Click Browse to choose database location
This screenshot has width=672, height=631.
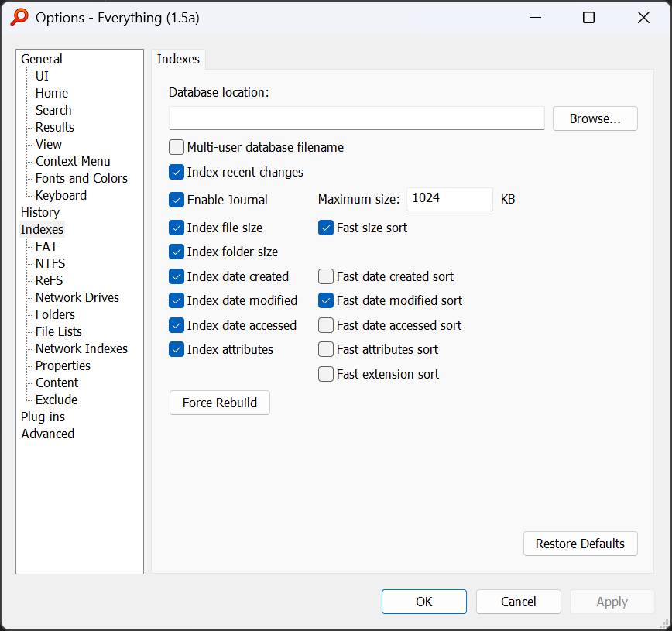pyautogui.click(x=595, y=118)
